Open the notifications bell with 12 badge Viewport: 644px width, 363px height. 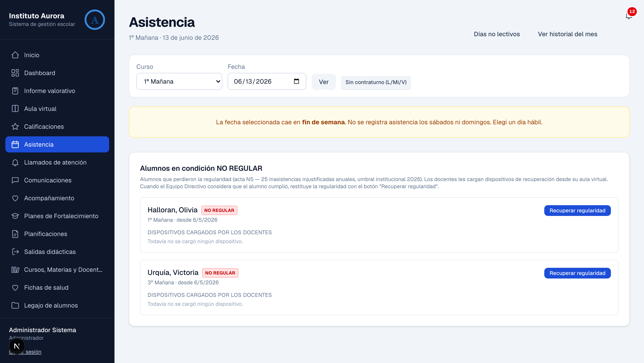629,15
